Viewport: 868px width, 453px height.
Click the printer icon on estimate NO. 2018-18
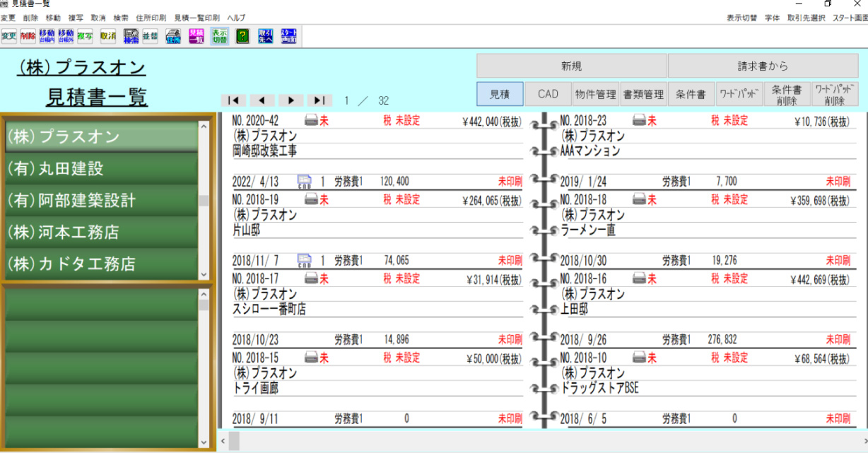point(640,200)
